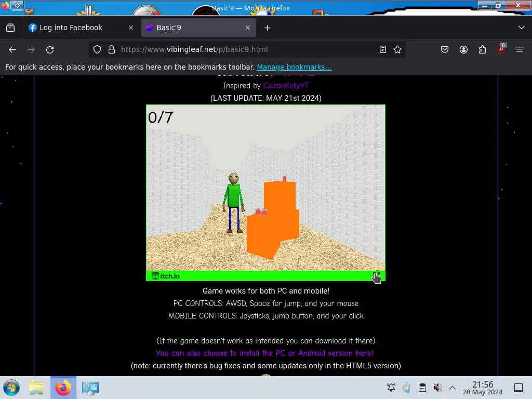Bookmark this page with the star icon
Viewport: 532px width, 399px height.
pos(397,49)
